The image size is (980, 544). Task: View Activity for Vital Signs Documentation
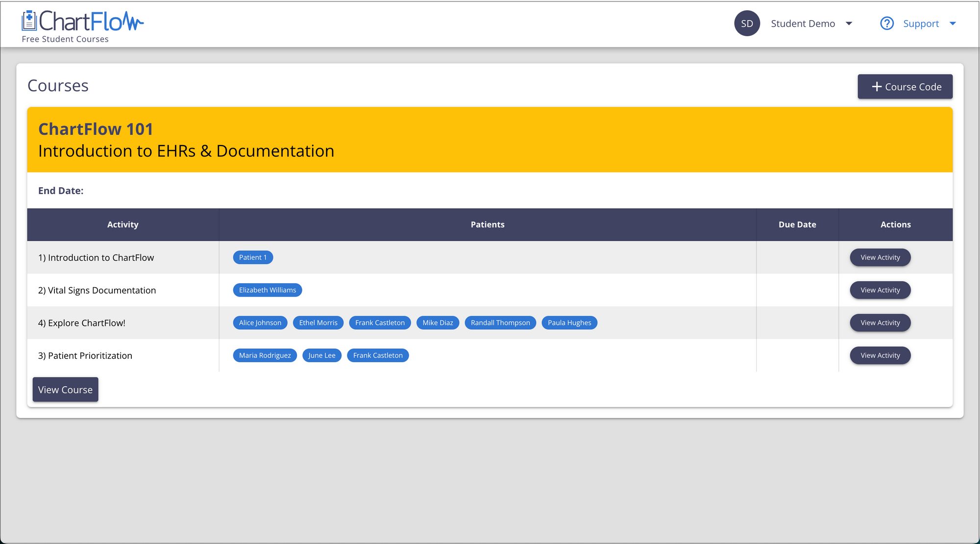(x=880, y=290)
